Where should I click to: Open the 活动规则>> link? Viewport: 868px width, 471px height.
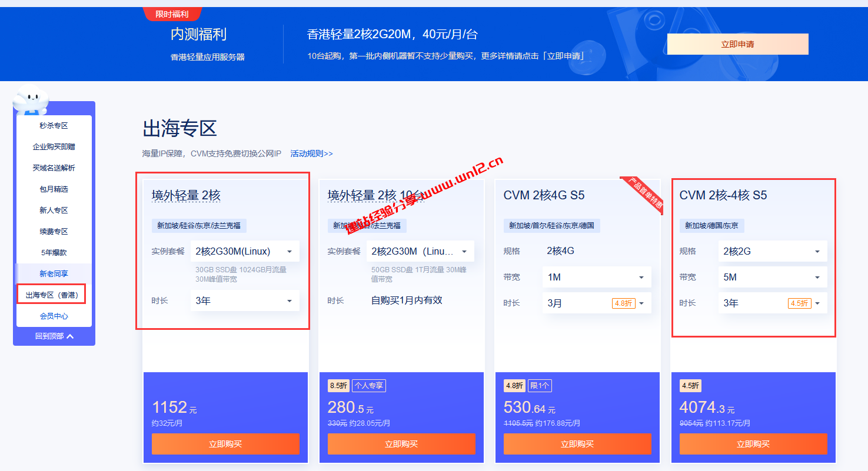311,153
